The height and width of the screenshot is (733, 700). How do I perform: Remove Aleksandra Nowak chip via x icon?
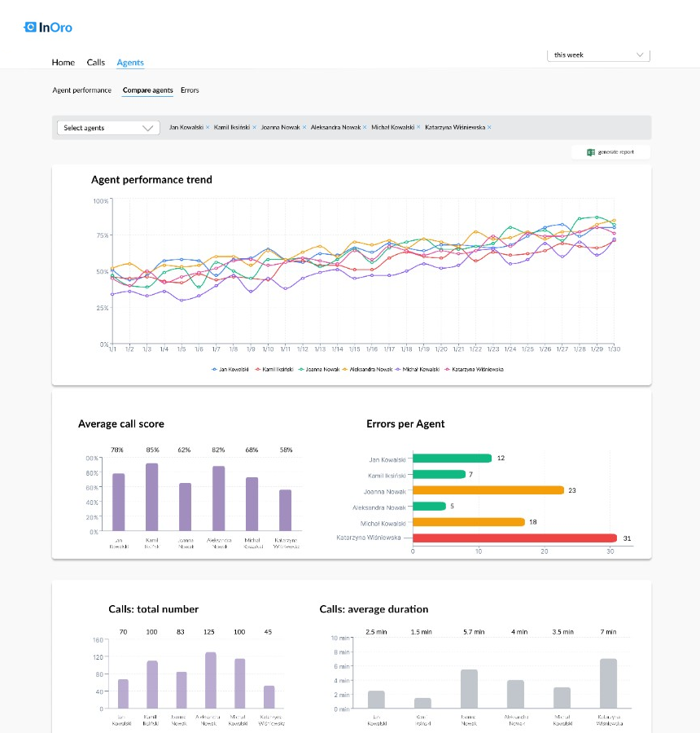365,128
